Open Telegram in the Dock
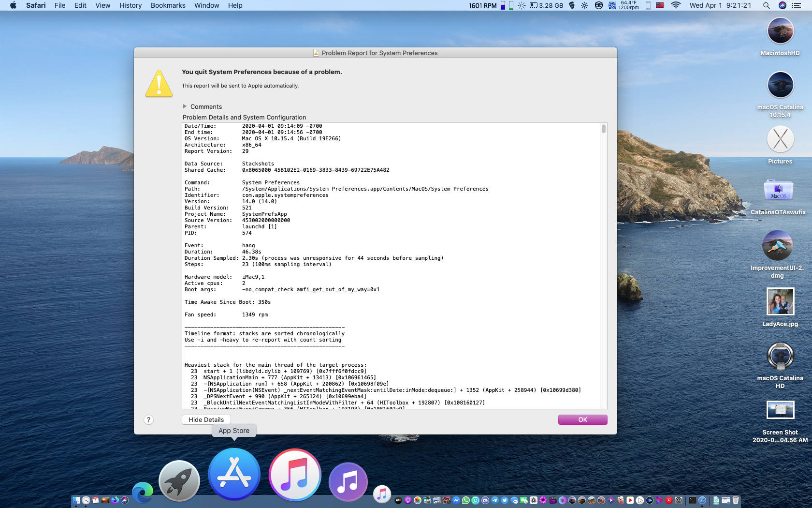Viewport: 812px width, 508px height. [495, 500]
